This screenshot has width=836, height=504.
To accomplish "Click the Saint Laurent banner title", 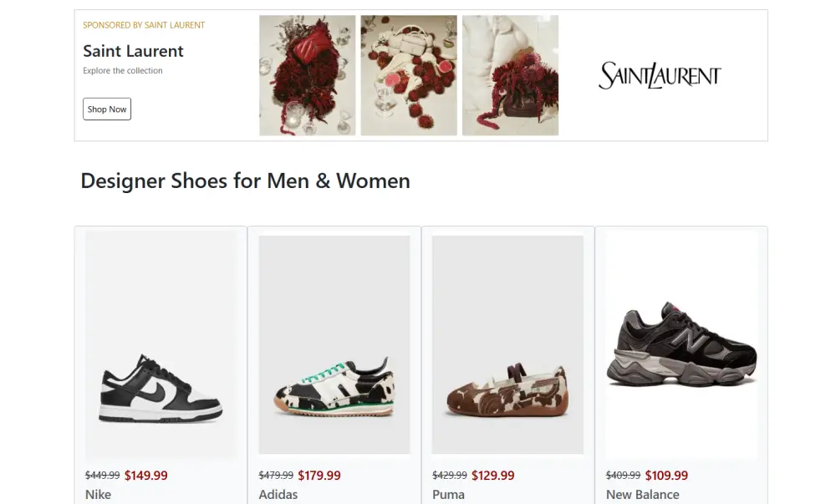I will click(x=133, y=51).
